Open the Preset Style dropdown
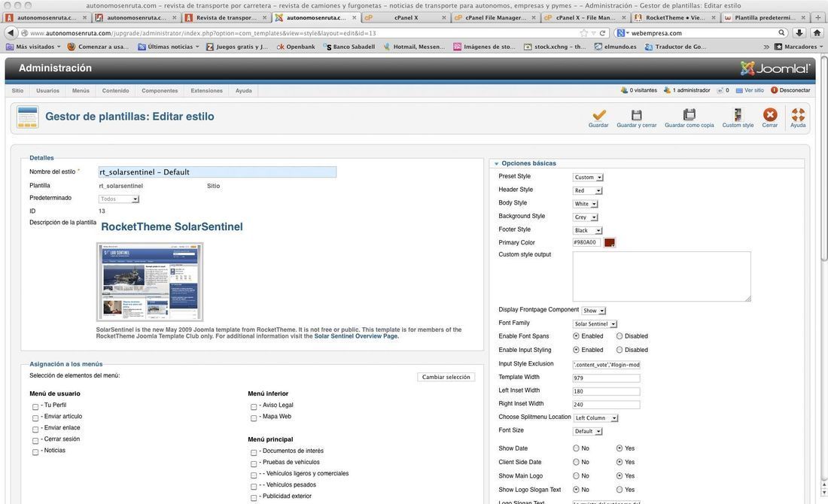Screen dimensions: 828x504 point(588,178)
